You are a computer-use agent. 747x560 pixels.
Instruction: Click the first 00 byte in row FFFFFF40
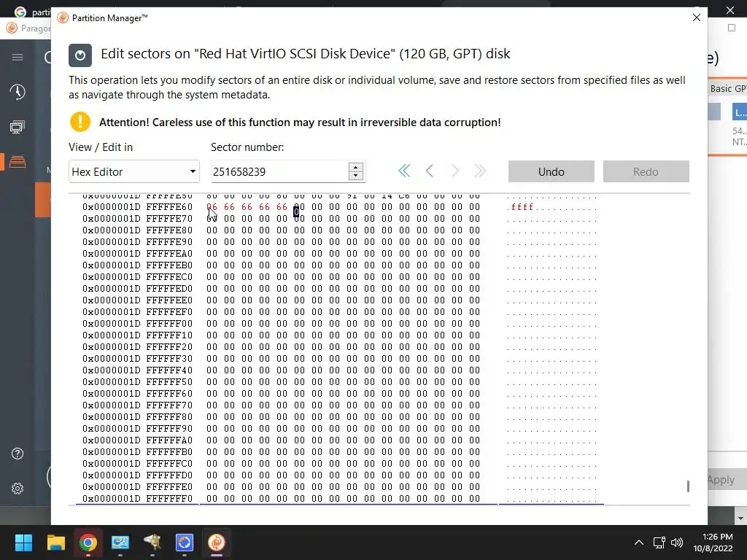point(212,370)
